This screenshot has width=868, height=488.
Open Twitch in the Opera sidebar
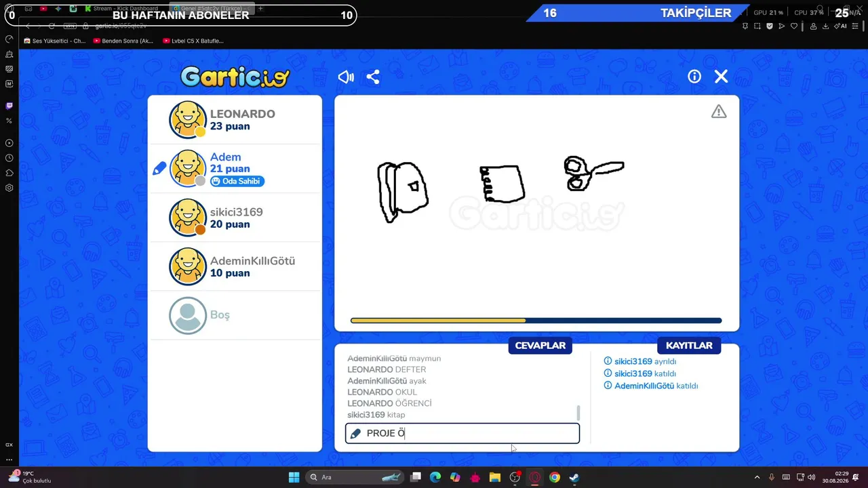(9, 106)
